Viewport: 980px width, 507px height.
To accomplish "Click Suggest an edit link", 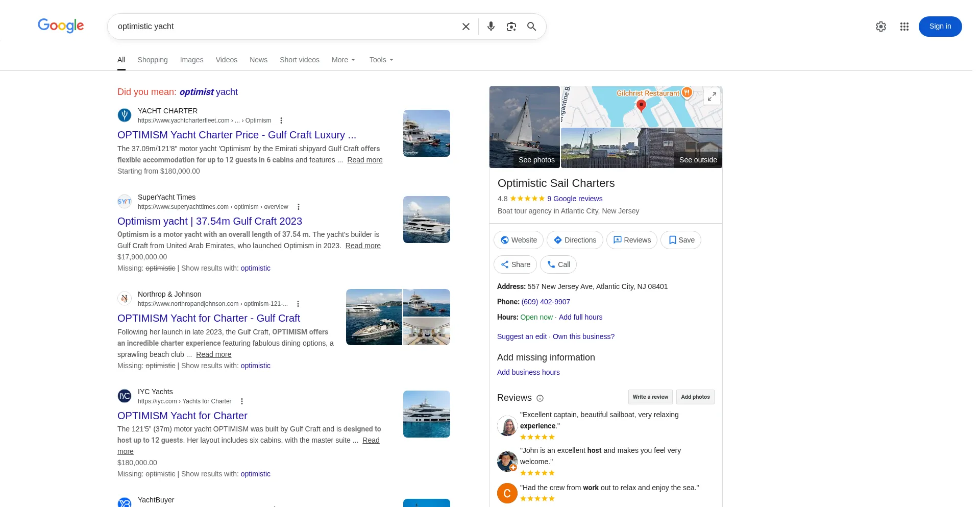I will tap(522, 336).
